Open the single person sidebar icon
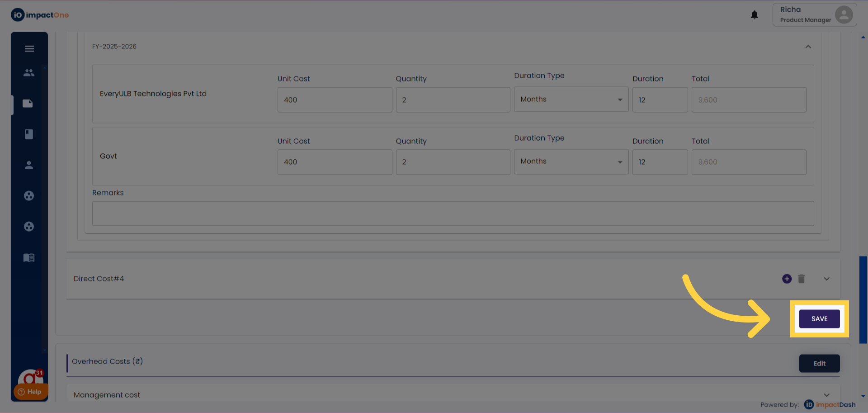This screenshot has height=413, width=868. (29, 165)
